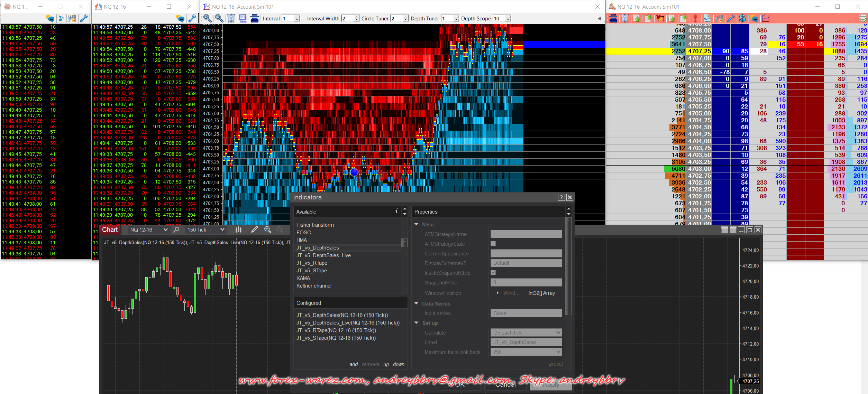The image size is (868, 394).
Task: Collapse the Data Series section
Action: (417, 303)
